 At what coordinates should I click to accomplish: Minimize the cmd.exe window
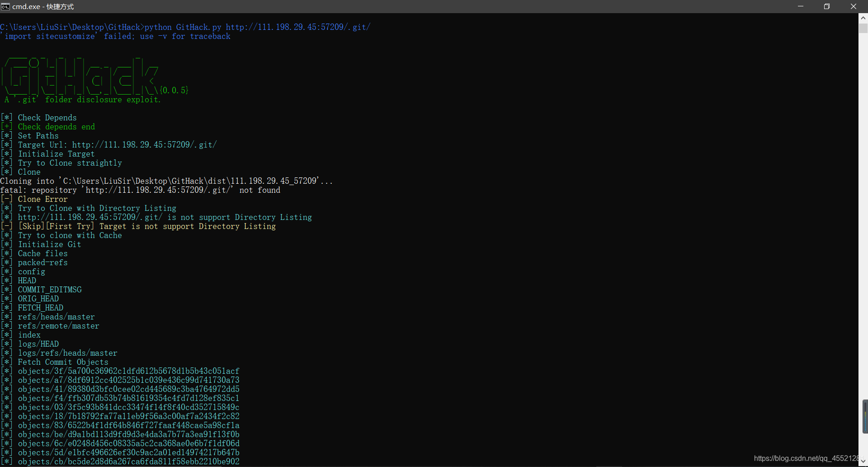(x=801, y=6)
